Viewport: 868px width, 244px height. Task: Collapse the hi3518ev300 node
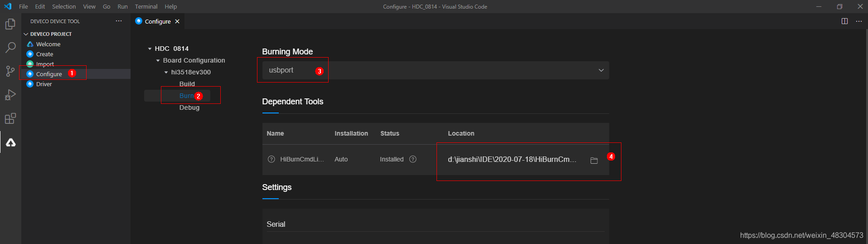166,72
